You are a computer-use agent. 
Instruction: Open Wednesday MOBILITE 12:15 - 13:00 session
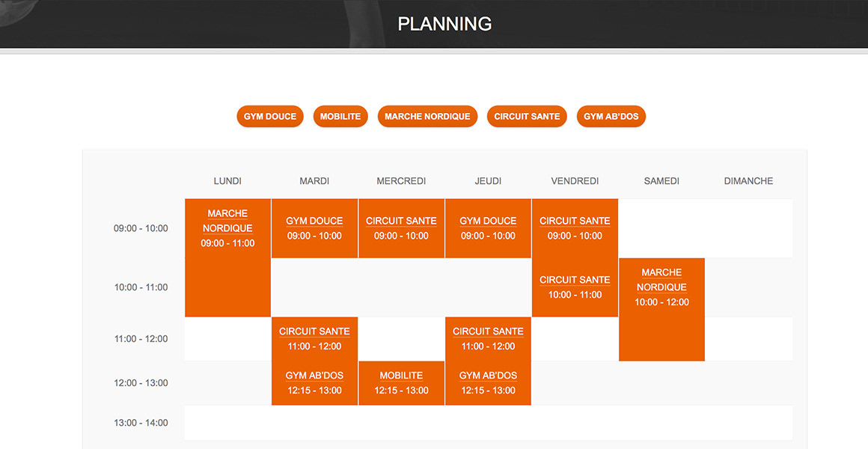point(401,383)
